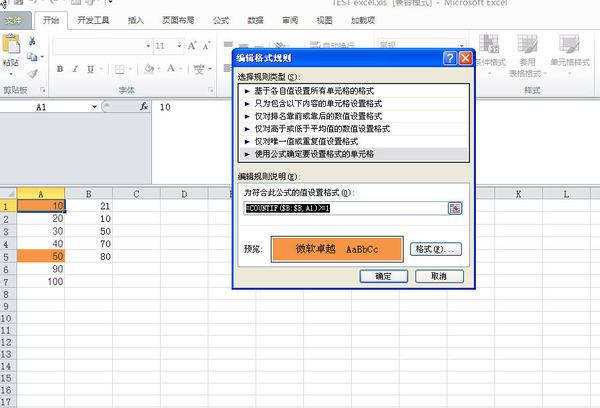Toggle italic formatting

pos(75,69)
